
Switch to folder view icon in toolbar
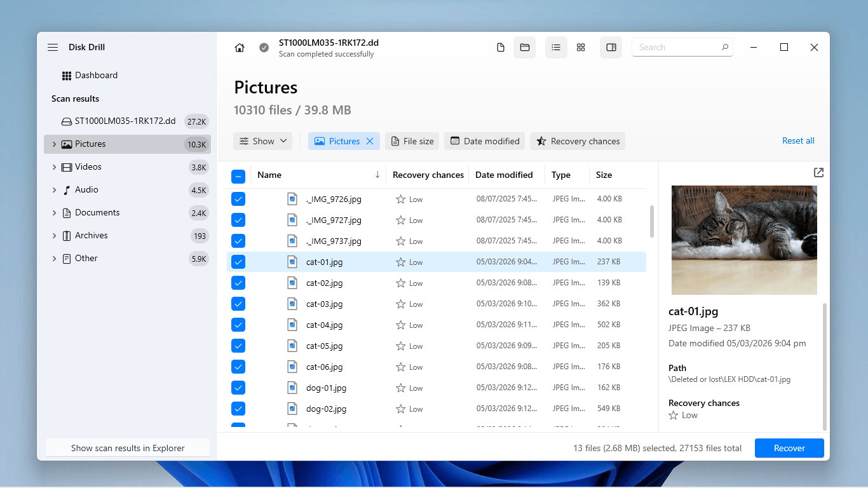525,48
